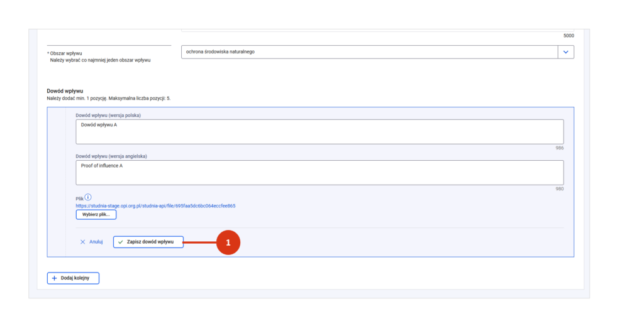Click the plus icon in Dodaj kolejny
Image resolution: width=644 pixels, height=326 pixels.
coord(55,278)
